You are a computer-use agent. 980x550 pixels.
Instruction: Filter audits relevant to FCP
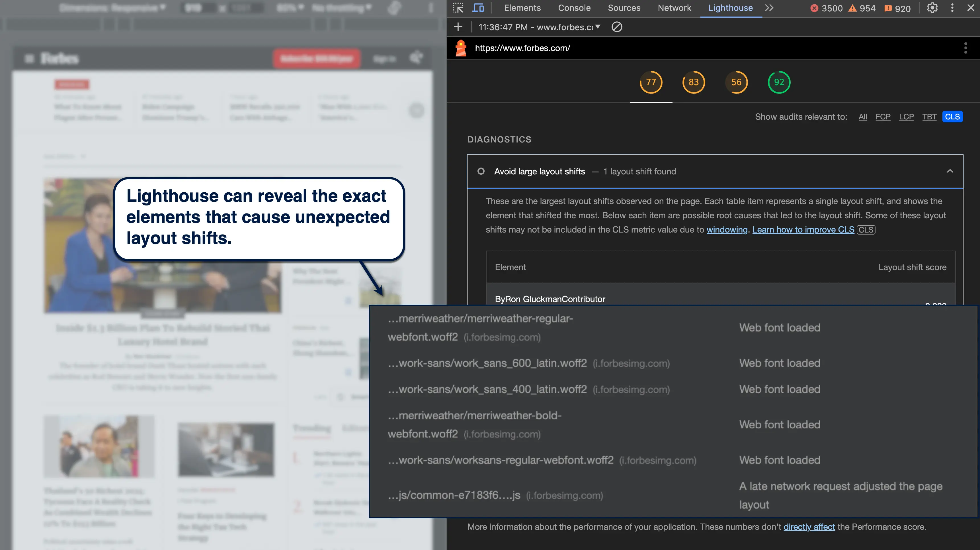point(883,117)
